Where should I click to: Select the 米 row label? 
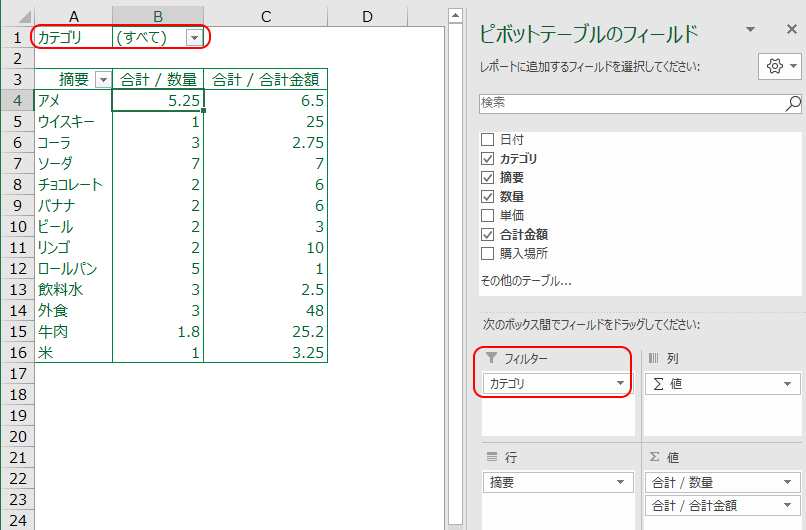coord(73,353)
